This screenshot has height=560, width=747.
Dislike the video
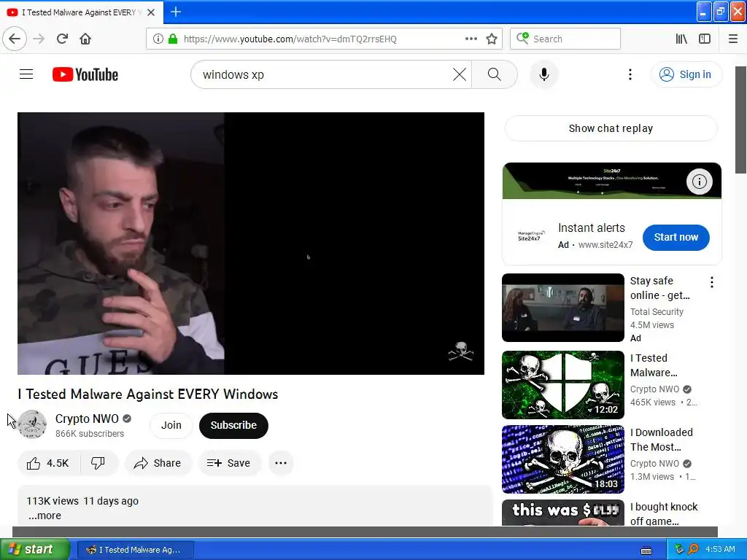point(98,463)
